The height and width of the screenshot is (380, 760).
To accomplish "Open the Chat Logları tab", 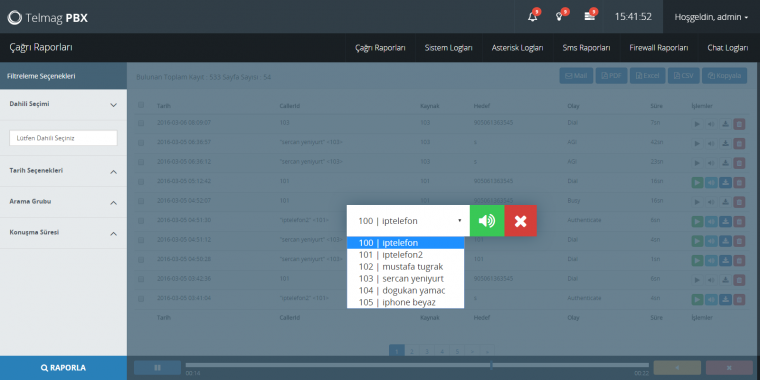I will pyautogui.click(x=728, y=48).
